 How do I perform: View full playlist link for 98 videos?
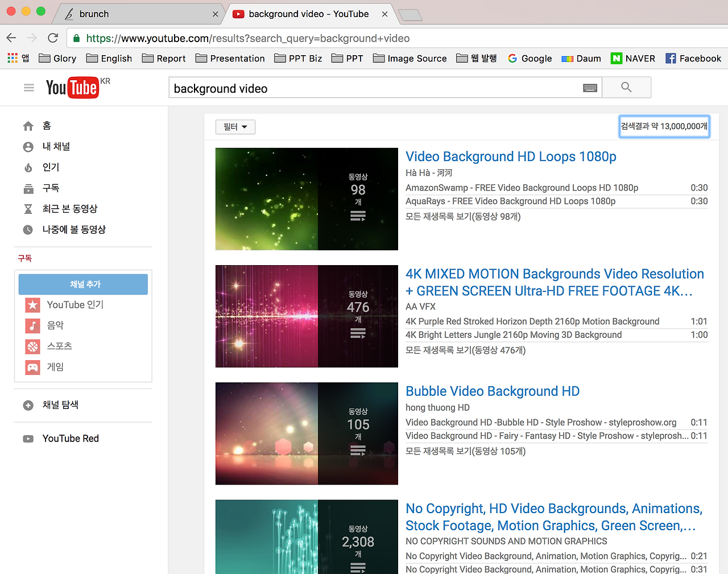pyautogui.click(x=463, y=217)
